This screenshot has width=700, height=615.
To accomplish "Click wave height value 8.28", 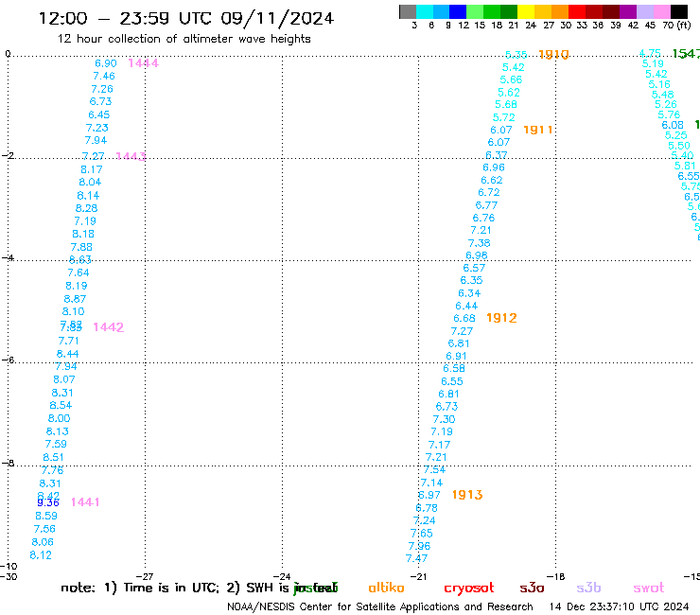I will point(87,208).
